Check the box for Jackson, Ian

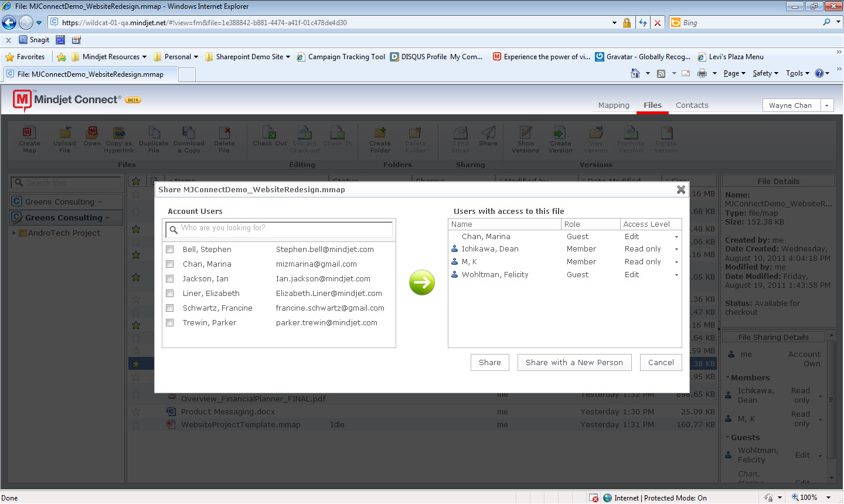click(x=170, y=279)
